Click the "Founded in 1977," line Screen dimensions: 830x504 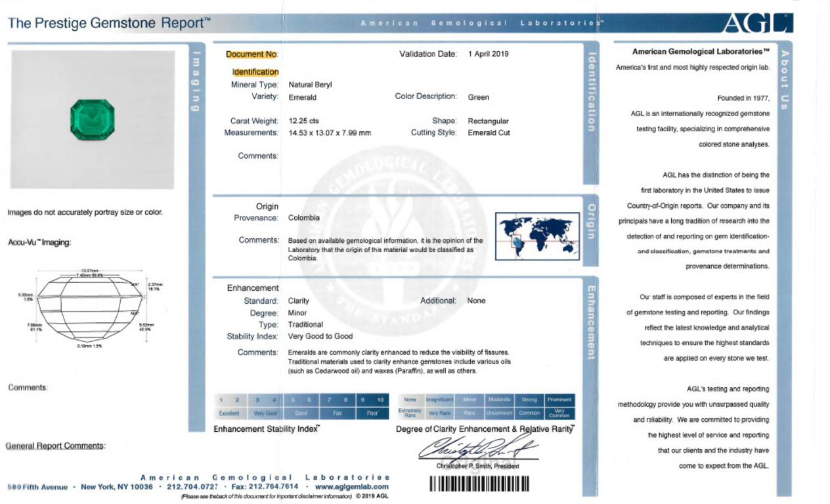tap(743, 98)
